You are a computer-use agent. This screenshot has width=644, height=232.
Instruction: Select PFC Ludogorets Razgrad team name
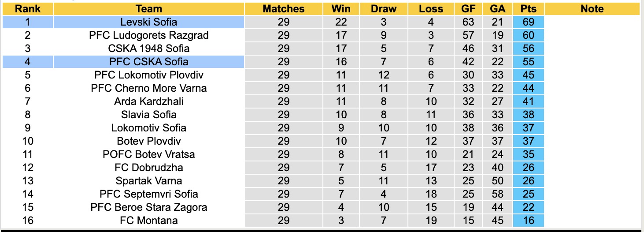tap(149, 35)
